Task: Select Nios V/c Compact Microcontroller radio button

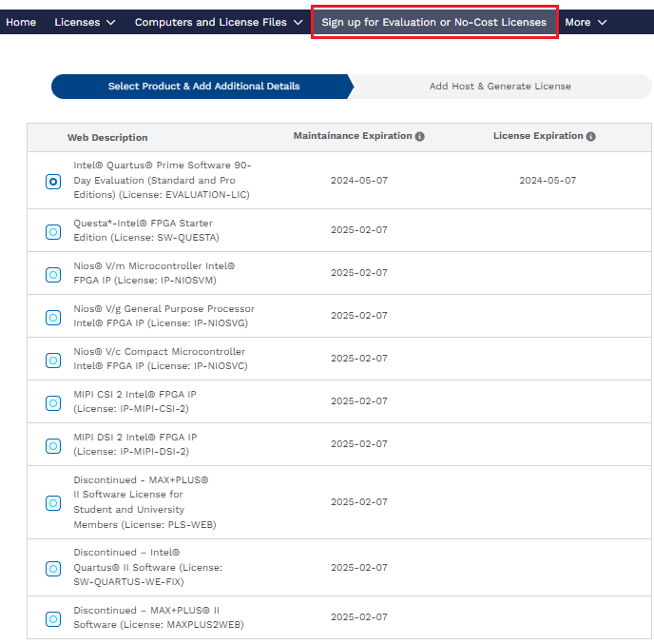Action: pyautogui.click(x=53, y=361)
